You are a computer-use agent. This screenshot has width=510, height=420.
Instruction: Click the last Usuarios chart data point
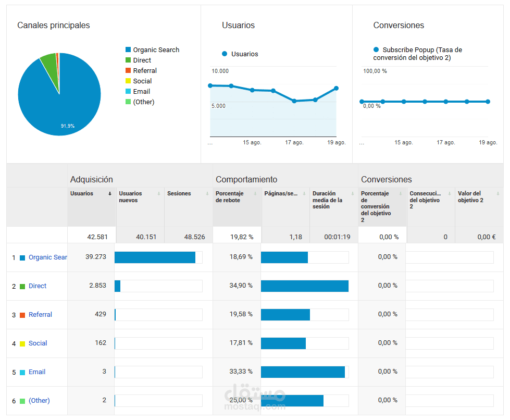pos(337,89)
